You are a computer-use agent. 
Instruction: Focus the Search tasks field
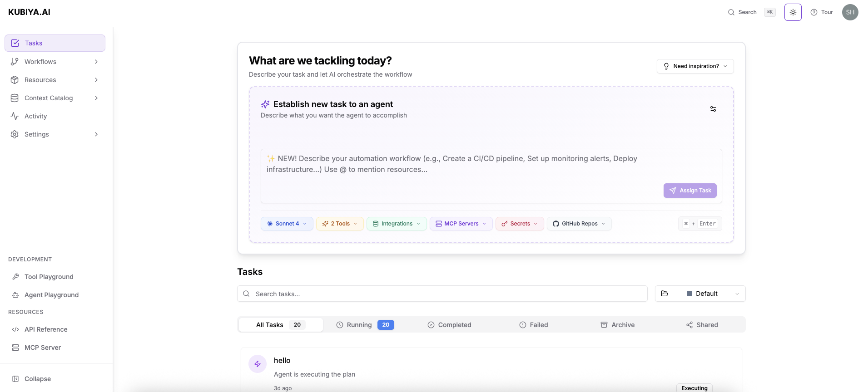point(442,294)
